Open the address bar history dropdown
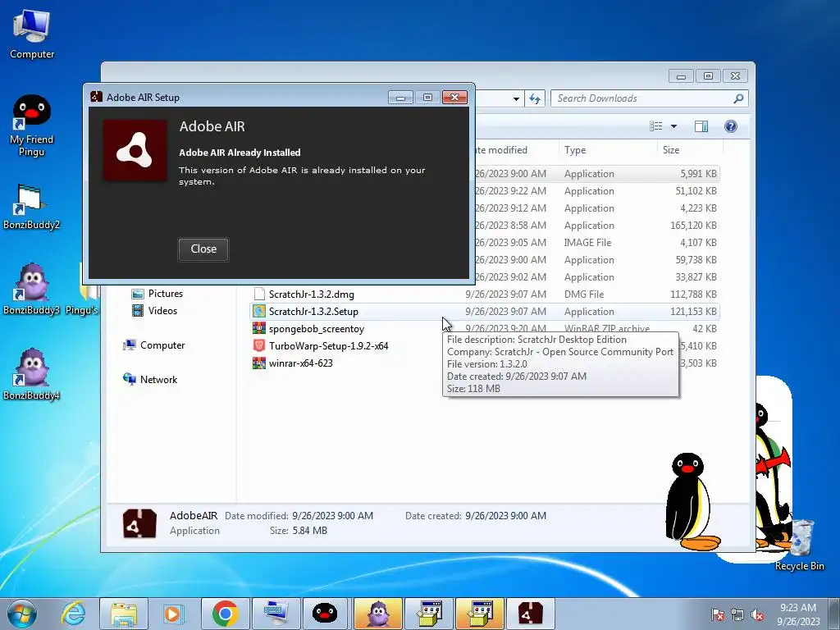Viewport: 840px width, 630px height. [x=516, y=98]
